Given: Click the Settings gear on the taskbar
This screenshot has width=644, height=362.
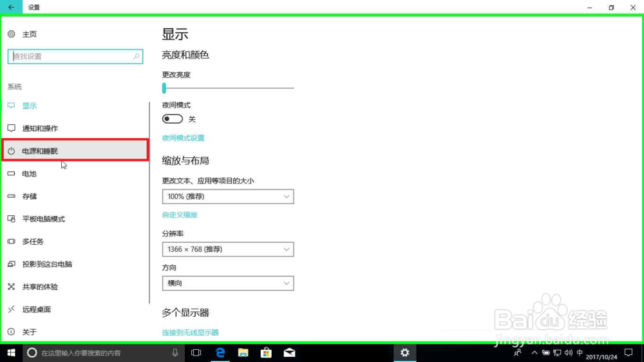Looking at the screenshot, I should click(x=405, y=352).
